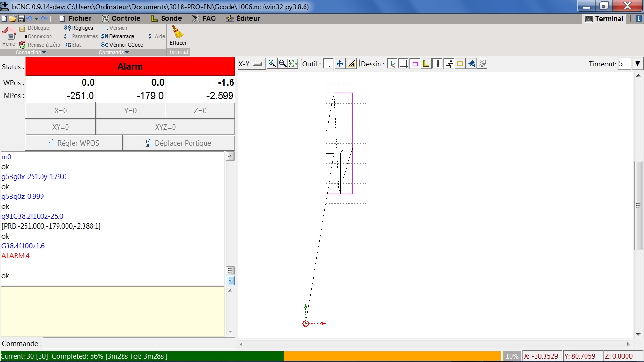644x362 pixels.
Task: Click the zoom out magnifier icon
Action: point(283,64)
